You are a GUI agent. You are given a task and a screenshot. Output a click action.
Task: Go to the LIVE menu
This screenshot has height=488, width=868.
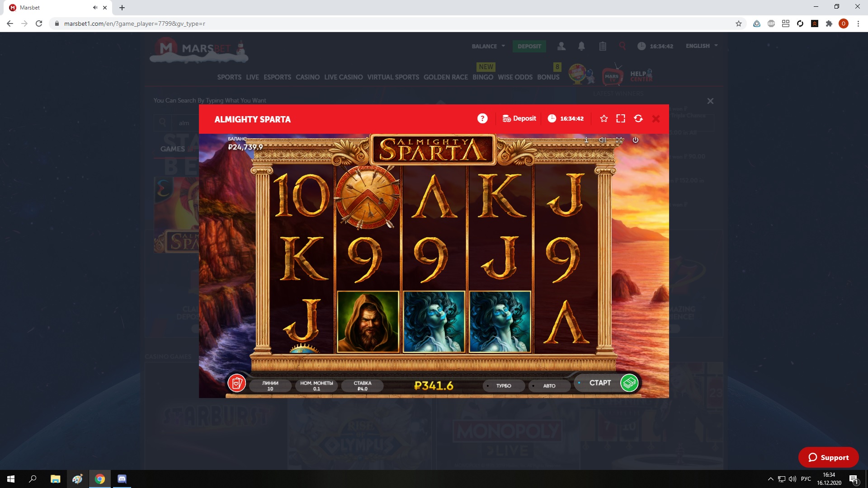point(252,77)
